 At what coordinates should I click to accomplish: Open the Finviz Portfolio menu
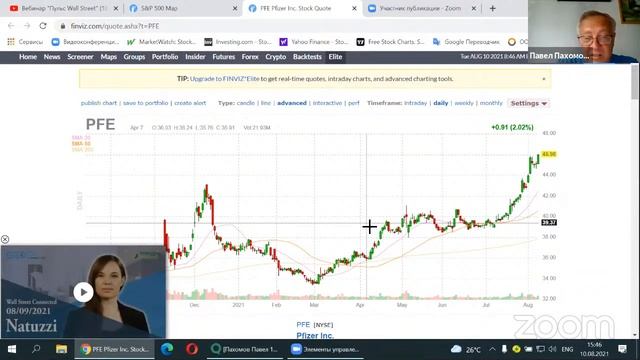pos(165,57)
